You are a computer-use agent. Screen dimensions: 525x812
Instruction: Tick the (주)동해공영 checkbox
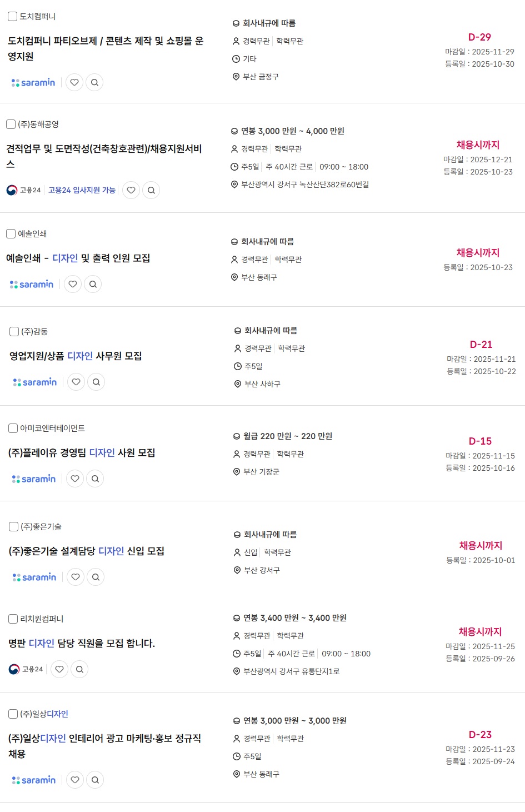click(x=11, y=124)
